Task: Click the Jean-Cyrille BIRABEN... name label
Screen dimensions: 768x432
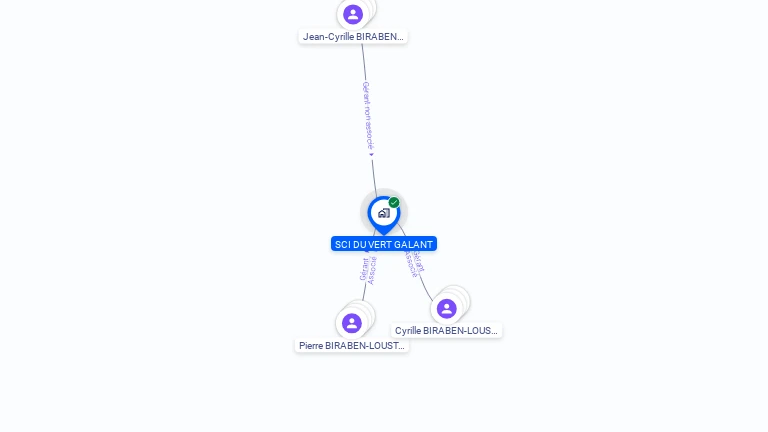Action: (x=353, y=37)
